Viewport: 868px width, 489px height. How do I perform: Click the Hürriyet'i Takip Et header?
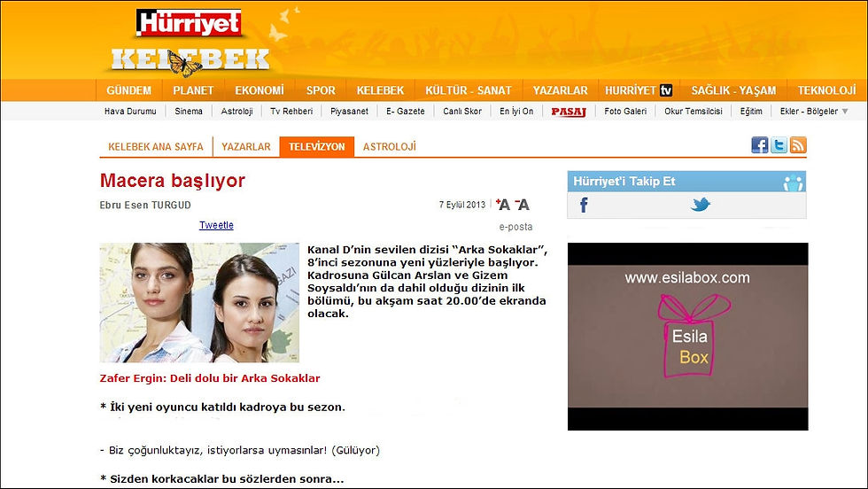(686, 181)
